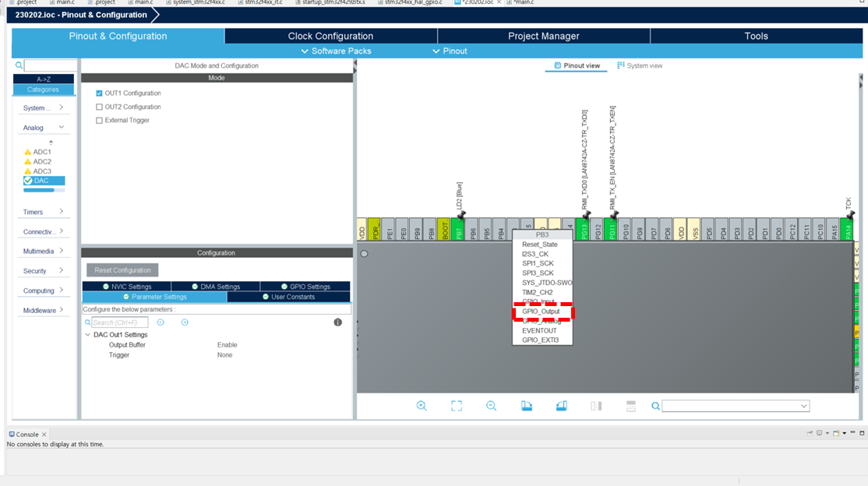Click the pushpin on pin PA14
Screen dimensions: 868x486
850,214
